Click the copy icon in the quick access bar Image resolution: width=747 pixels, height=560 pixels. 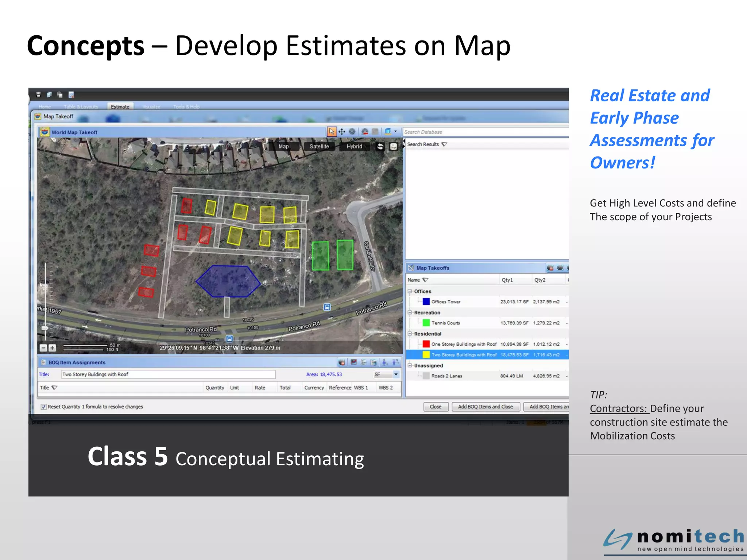(x=49, y=95)
